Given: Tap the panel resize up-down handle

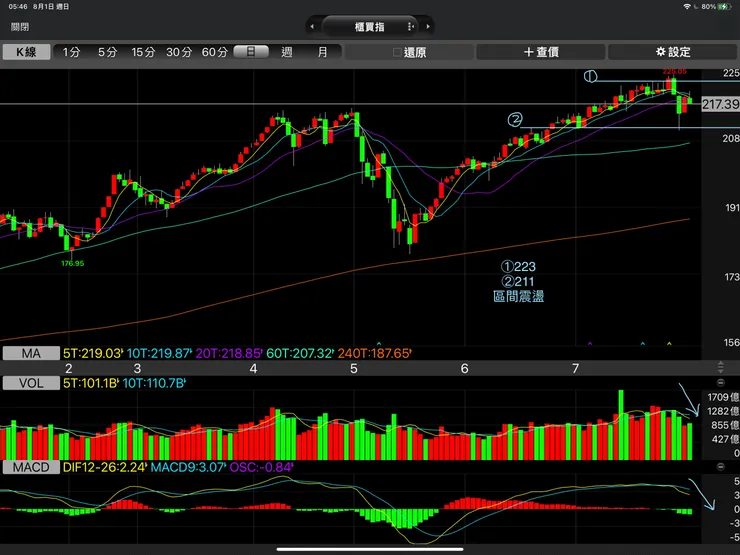Looking at the screenshot, I should tap(721, 367).
